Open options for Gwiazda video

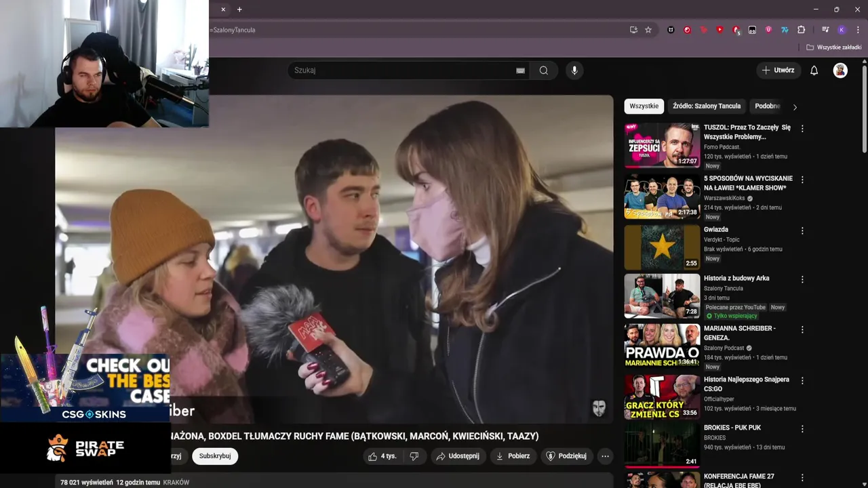click(x=802, y=230)
